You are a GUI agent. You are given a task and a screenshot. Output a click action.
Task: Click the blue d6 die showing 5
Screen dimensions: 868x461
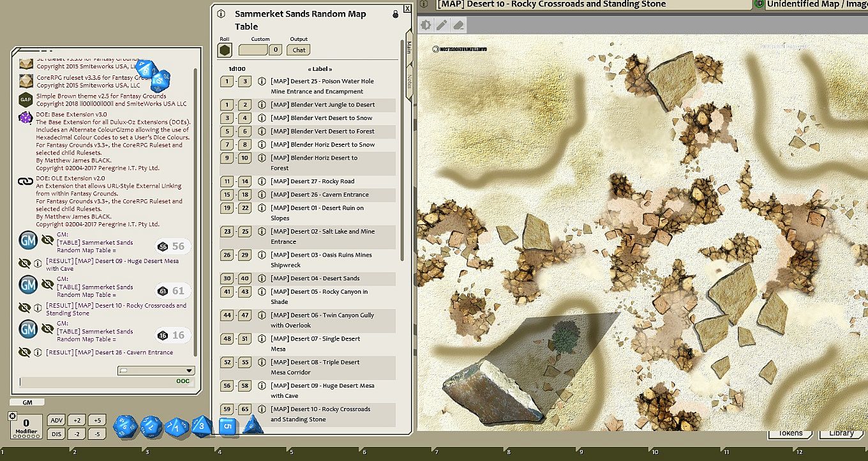(x=227, y=425)
